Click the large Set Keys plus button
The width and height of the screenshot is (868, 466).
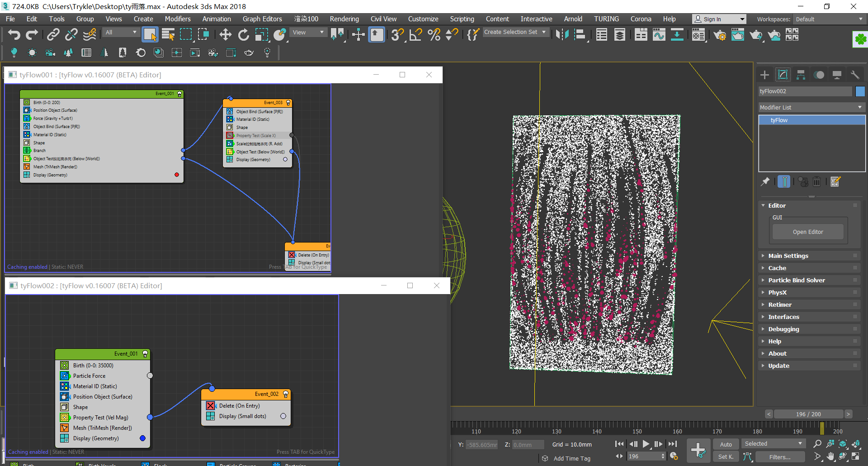(x=698, y=451)
